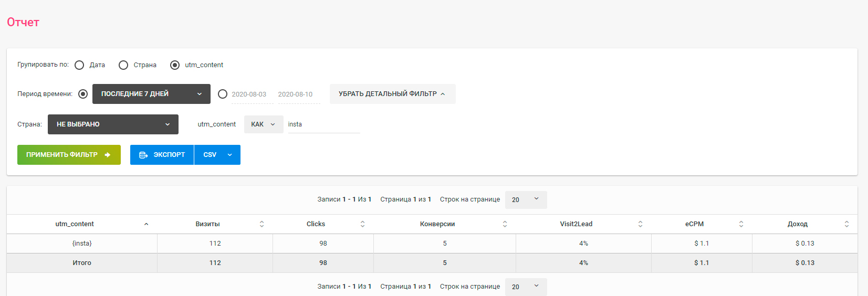Sort by Визиты column sort icon
The image size is (868, 296).
point(262,224)
